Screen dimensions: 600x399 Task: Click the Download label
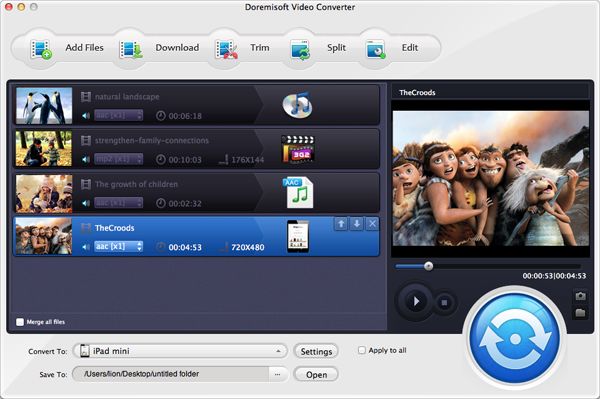click(x=177, y=48)
